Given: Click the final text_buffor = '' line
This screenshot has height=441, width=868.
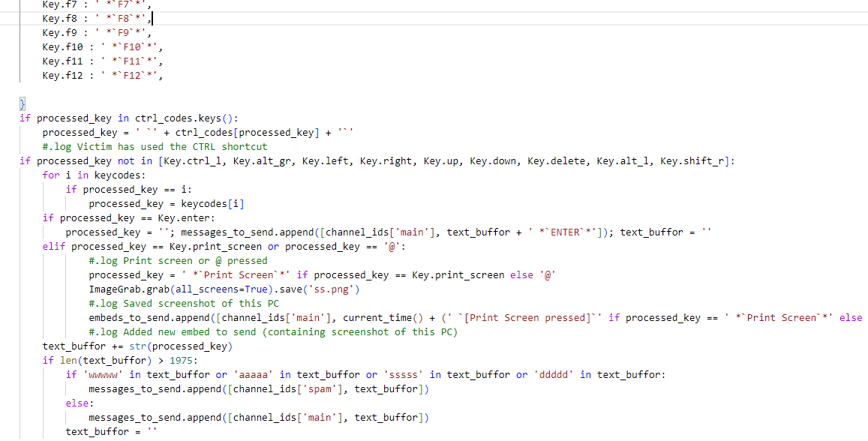Looking at the screenshot, I should coord(111,431).
